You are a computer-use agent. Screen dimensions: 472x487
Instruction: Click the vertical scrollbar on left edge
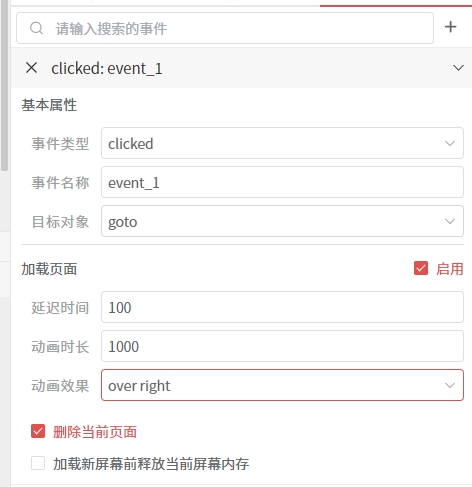pyautogui.click(x=4, y=85)
